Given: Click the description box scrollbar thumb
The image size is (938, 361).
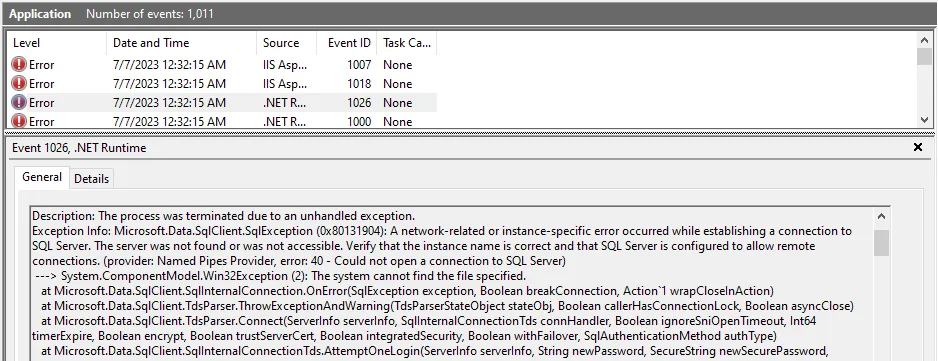Looking at the screenshot, I should point(881,242).
